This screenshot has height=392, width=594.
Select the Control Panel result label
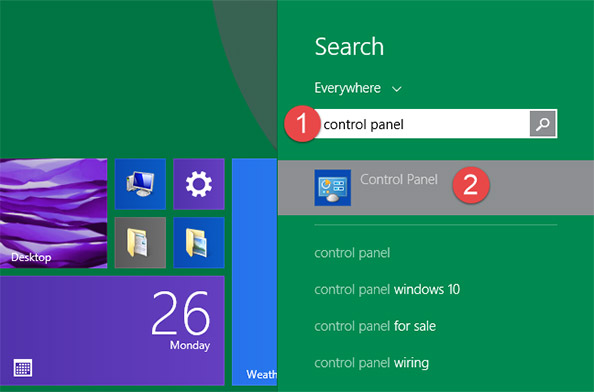click(x=399, y=179)
